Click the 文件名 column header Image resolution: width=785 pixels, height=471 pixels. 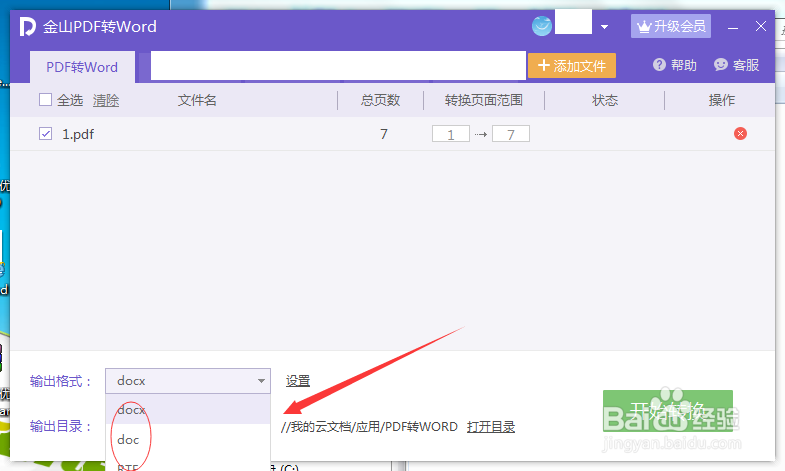[197, 100]
